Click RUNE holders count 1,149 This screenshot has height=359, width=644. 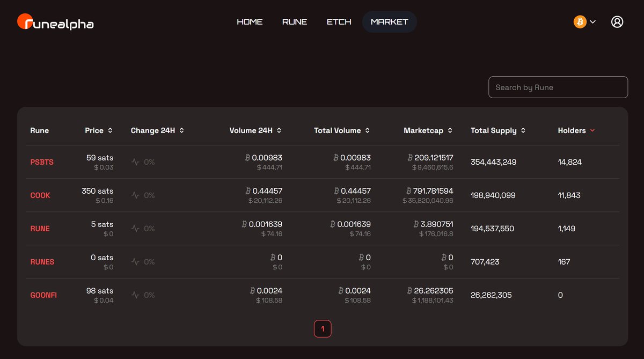tap(567, 229)
